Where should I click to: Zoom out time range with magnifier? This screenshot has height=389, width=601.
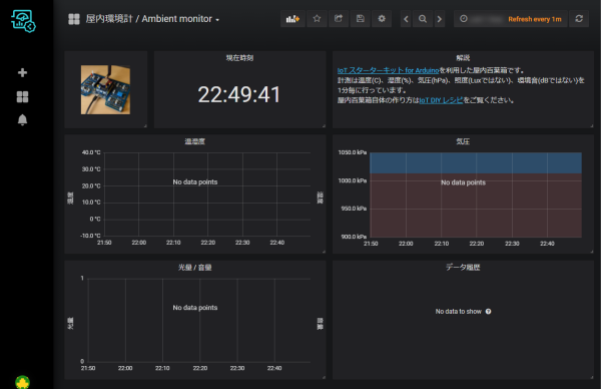pyautogui.click(x=423, y=19)
